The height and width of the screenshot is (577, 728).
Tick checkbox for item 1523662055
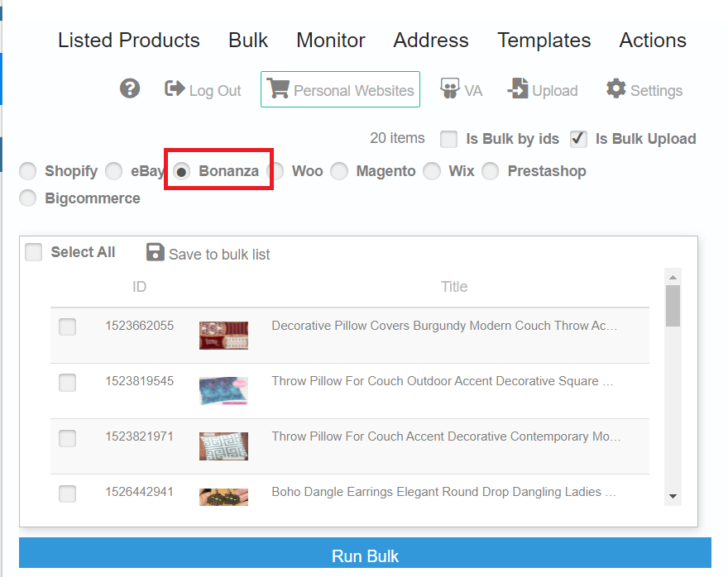(67, 327)
